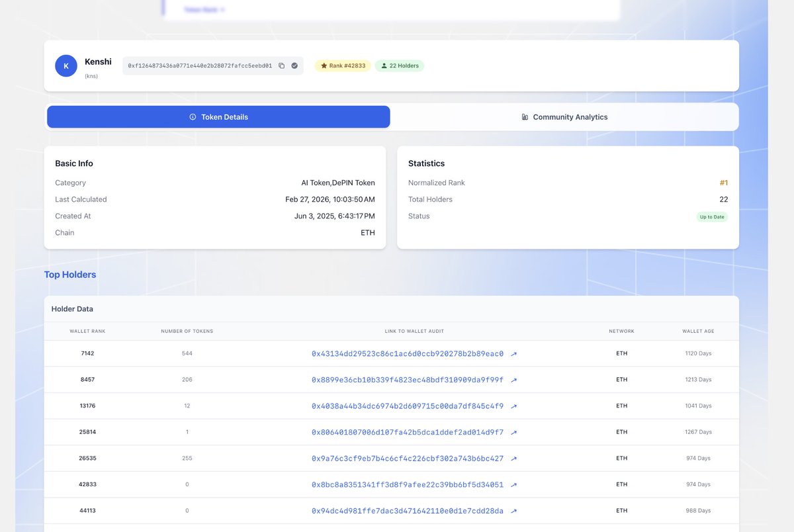Click the Normalized Rank #1 value

723,183
